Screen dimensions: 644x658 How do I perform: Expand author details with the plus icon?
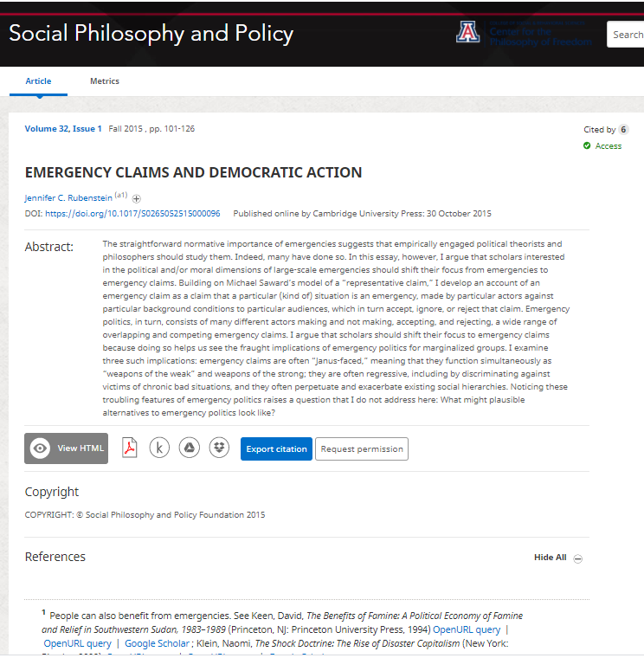point(137,198)
